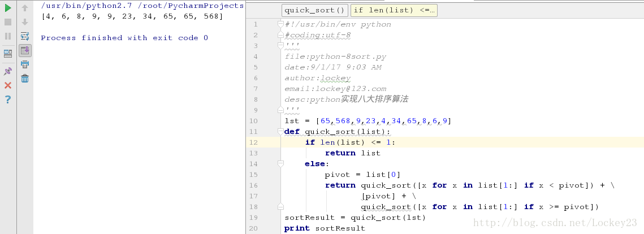
Task: Close the run panel with red X
Action: tap(8, 85)
